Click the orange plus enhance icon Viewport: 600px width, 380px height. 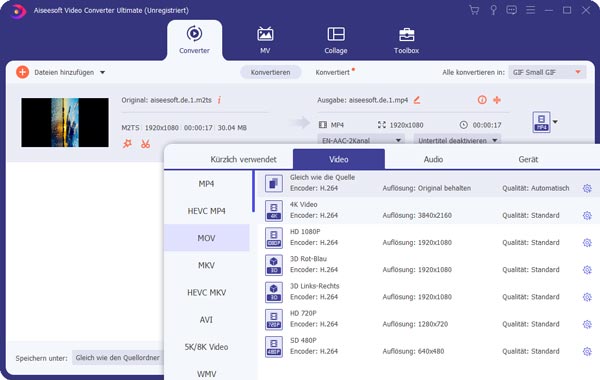(x=497, y=100)
